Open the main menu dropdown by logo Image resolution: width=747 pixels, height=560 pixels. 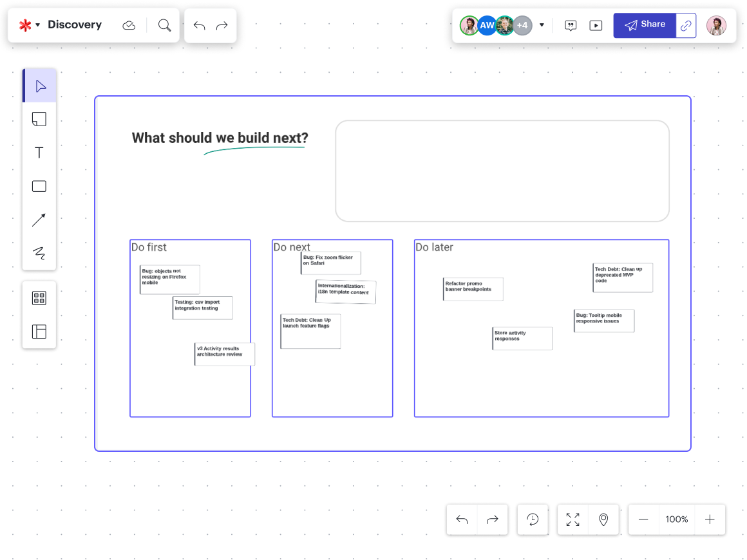point(30,25)
